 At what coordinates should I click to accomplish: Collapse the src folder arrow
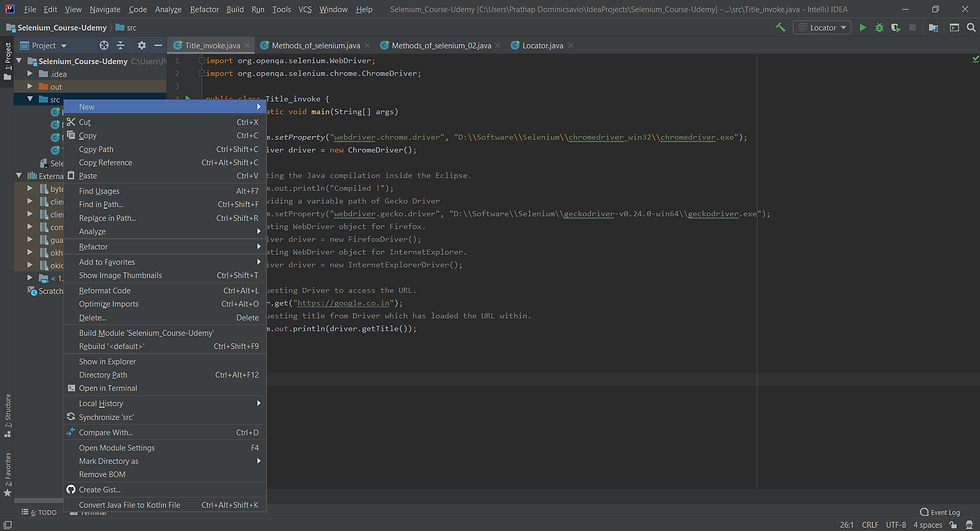point(29,99)
